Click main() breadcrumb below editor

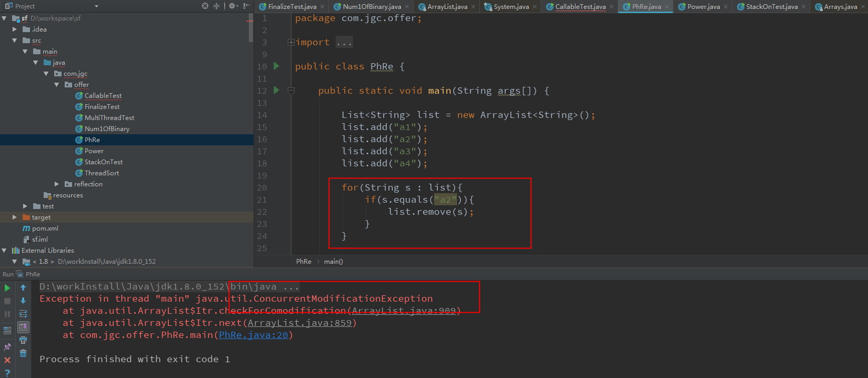[334, 262]
